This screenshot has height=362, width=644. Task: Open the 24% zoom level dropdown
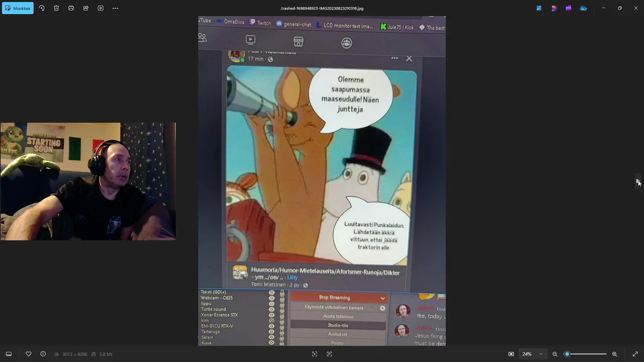532,354
